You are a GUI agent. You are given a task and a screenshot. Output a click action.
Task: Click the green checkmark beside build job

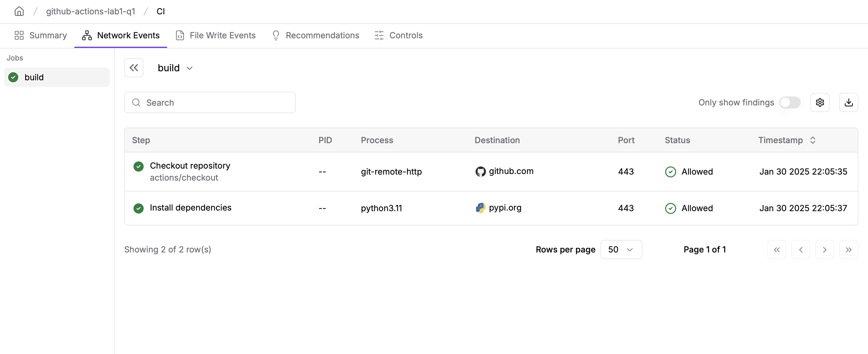click(13, 77)
